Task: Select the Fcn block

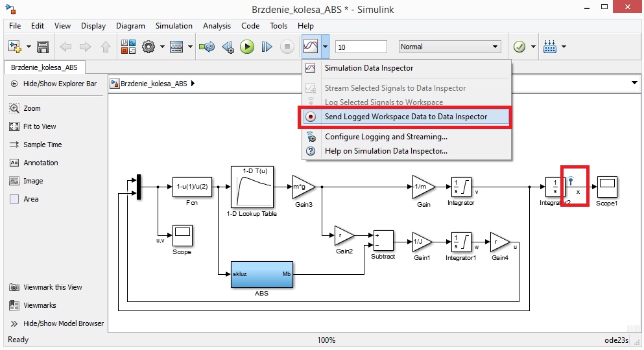Action: pyautogui.click(x=192, y=187)
